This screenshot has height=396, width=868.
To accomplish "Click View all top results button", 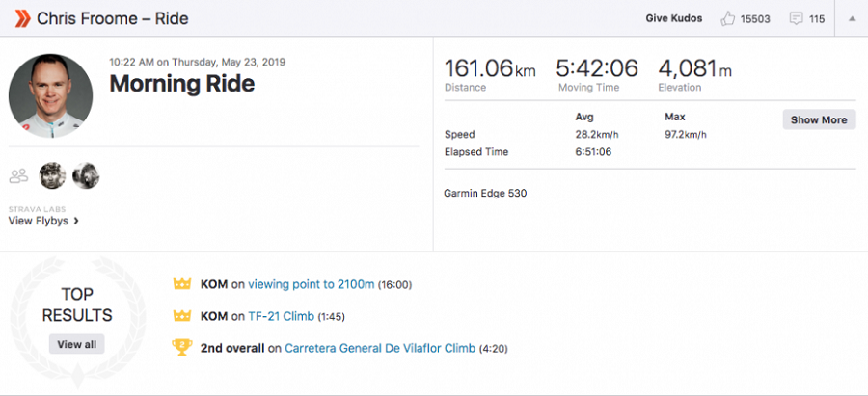I will tap(77, 344).
